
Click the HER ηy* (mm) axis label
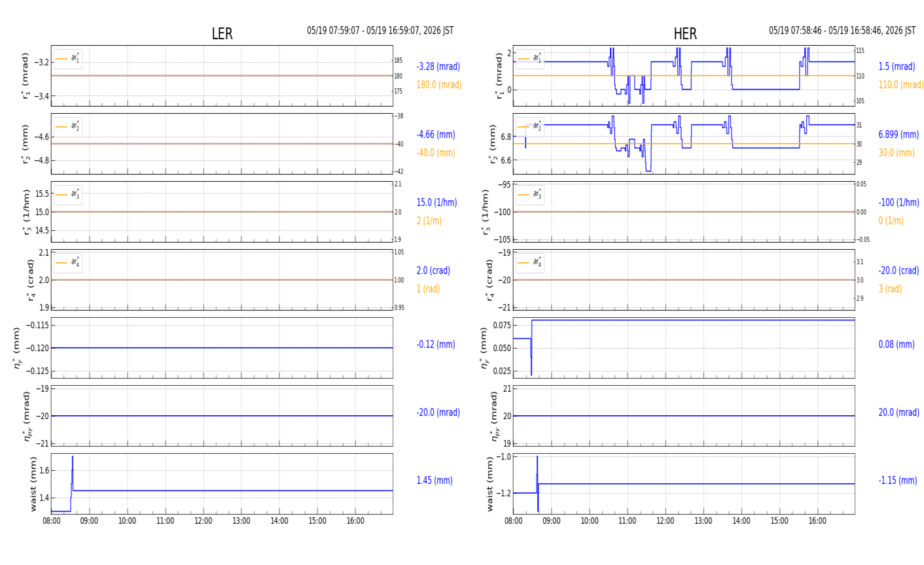[x=484, y=348]
